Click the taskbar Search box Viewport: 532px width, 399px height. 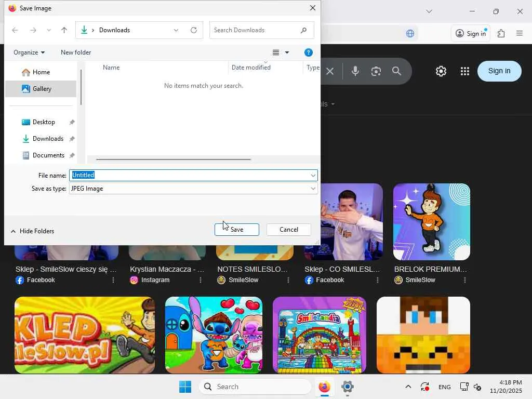click(x=255, y=387)
